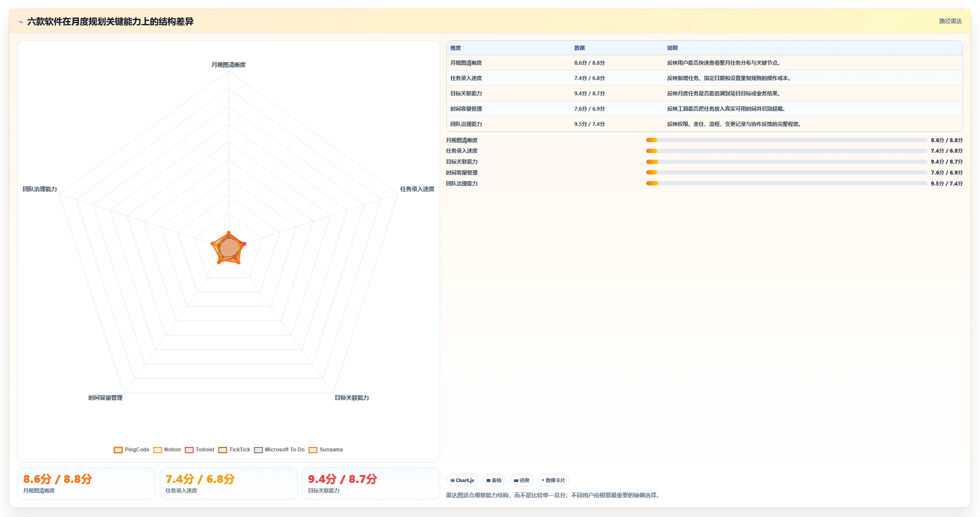Select the 时间容量管理 cell in the table
980x517 pixels.
click(x=466, y=109)
